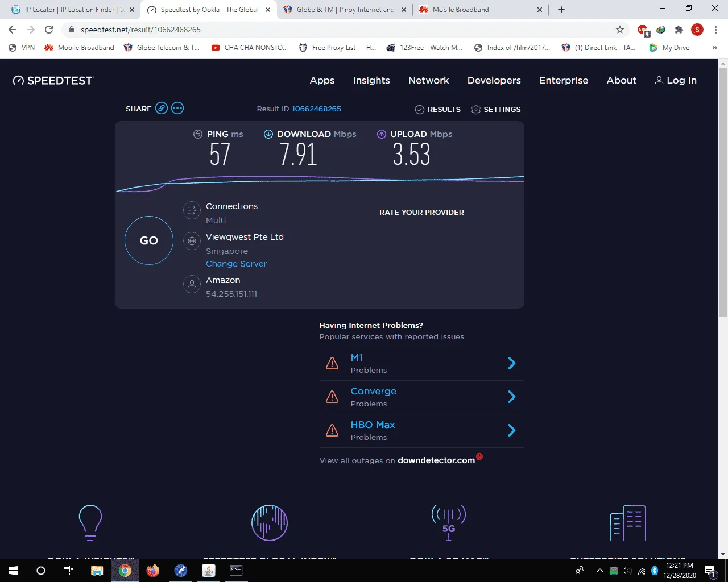Open Speedtest Settings

[x=496, y=109]
